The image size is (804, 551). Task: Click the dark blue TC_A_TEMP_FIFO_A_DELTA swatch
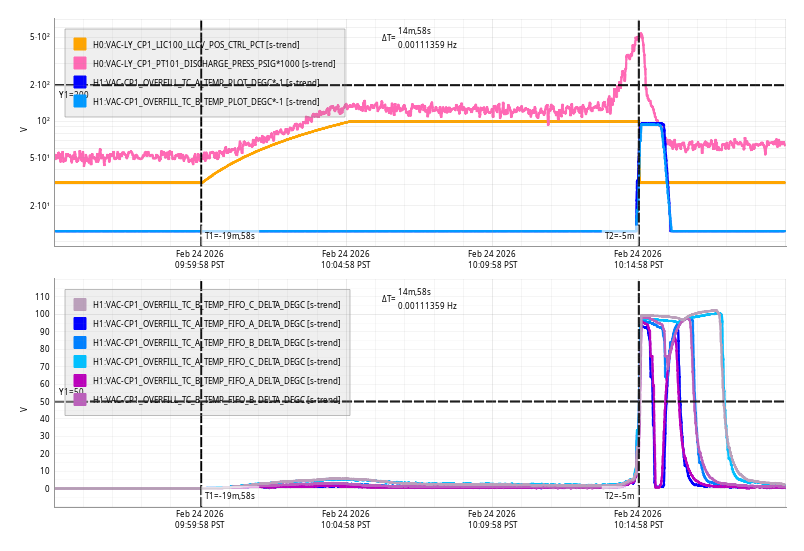click(x=80, y=323)
